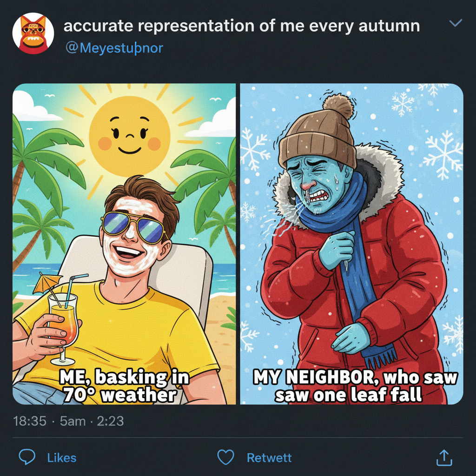Click the 5am text in timestamp
Image resolution: width=476 pixels, height=476 pixels.
click(73, 421)
